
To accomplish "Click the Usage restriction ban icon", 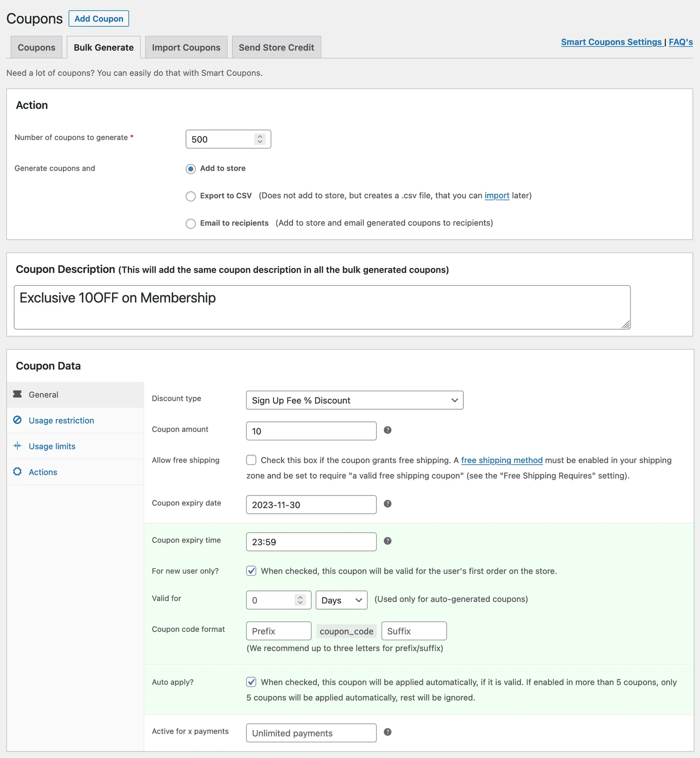I will pos(17,420).
